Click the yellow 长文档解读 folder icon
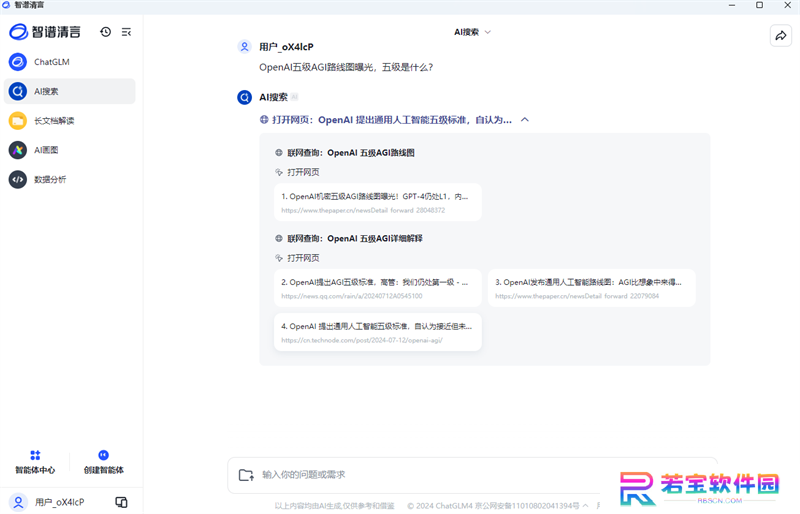 click(18, 121)
